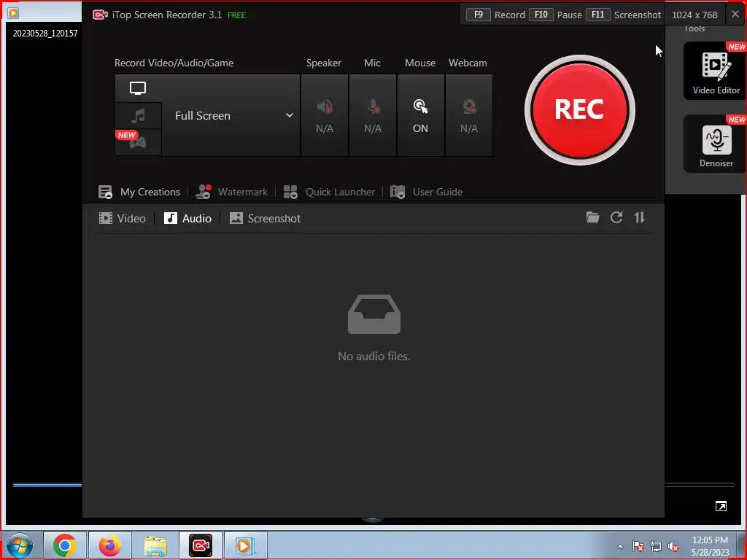
Task: Click the "No audio files." message
Action: (x=374, y=356)
